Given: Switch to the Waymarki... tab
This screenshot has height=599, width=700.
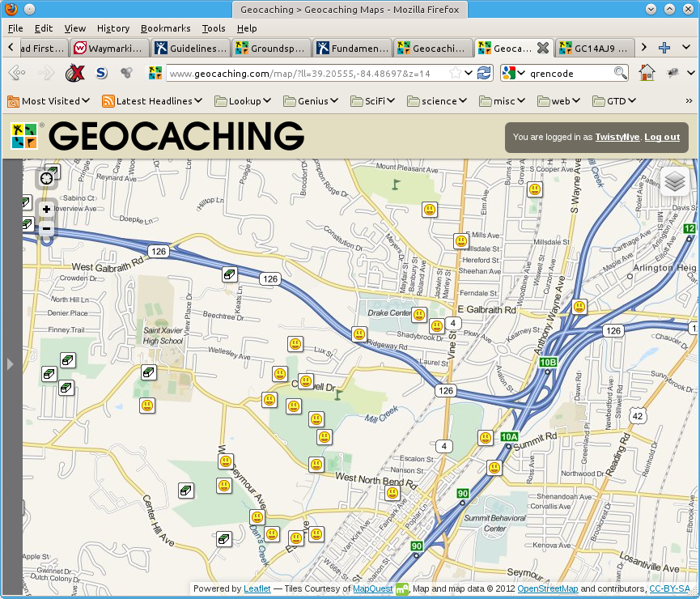Looking at the screenshot, I should 109,48.
